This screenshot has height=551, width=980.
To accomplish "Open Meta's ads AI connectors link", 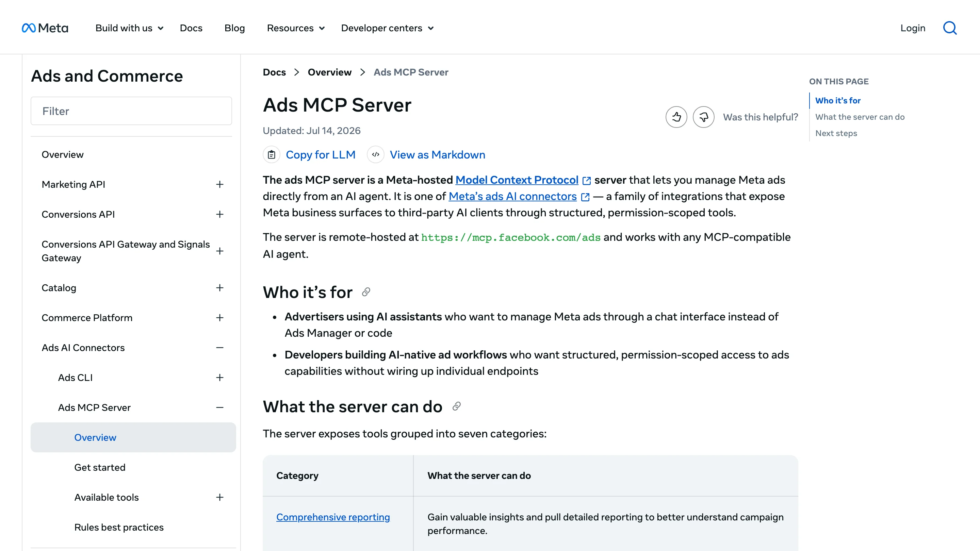I will click(512, 196).
